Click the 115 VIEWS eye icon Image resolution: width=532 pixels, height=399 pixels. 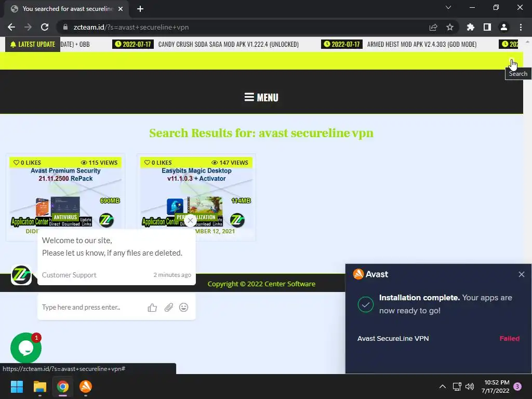pyautogui.click(x=84, y=163)
